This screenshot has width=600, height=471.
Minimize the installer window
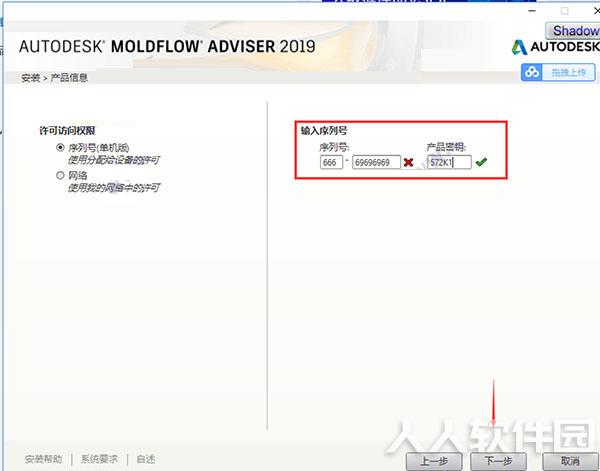point(532,11)
